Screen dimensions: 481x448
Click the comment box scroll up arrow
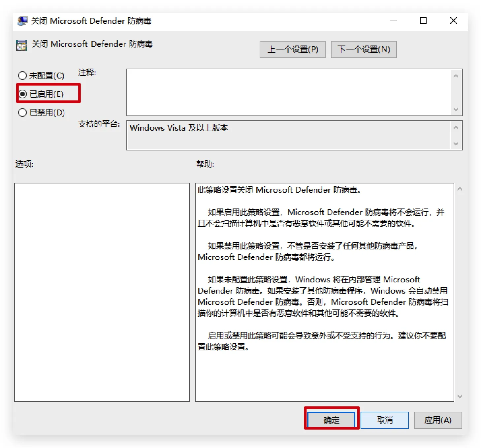[456, 76]
